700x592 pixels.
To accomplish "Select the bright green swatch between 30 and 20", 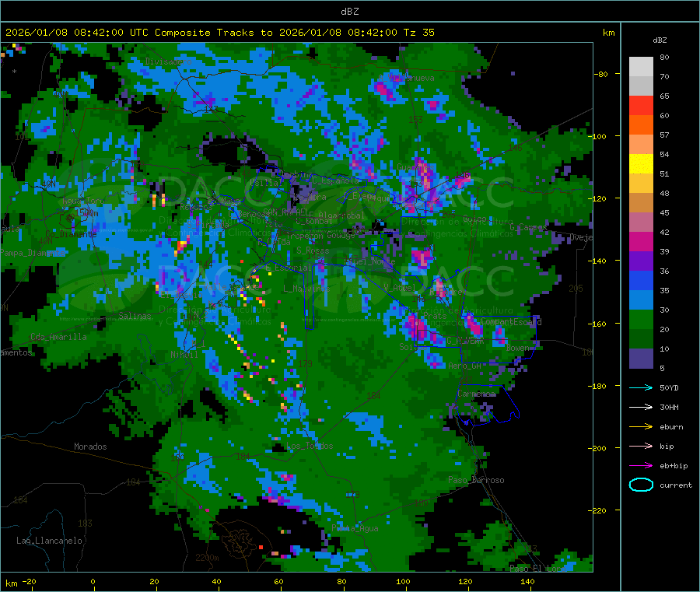I will pos(641,319).
